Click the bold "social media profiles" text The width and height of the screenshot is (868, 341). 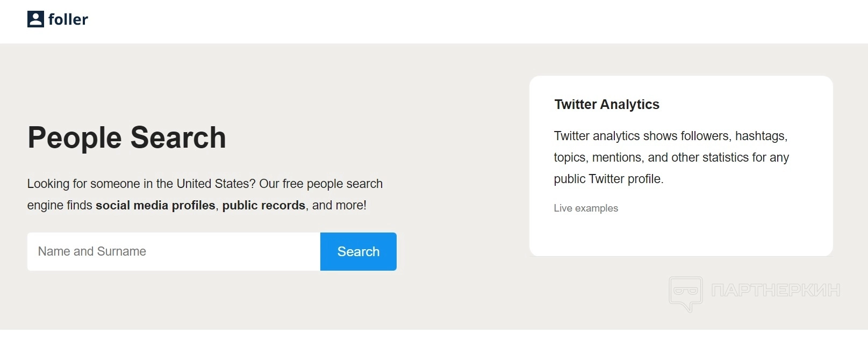[x=155, y=206]
